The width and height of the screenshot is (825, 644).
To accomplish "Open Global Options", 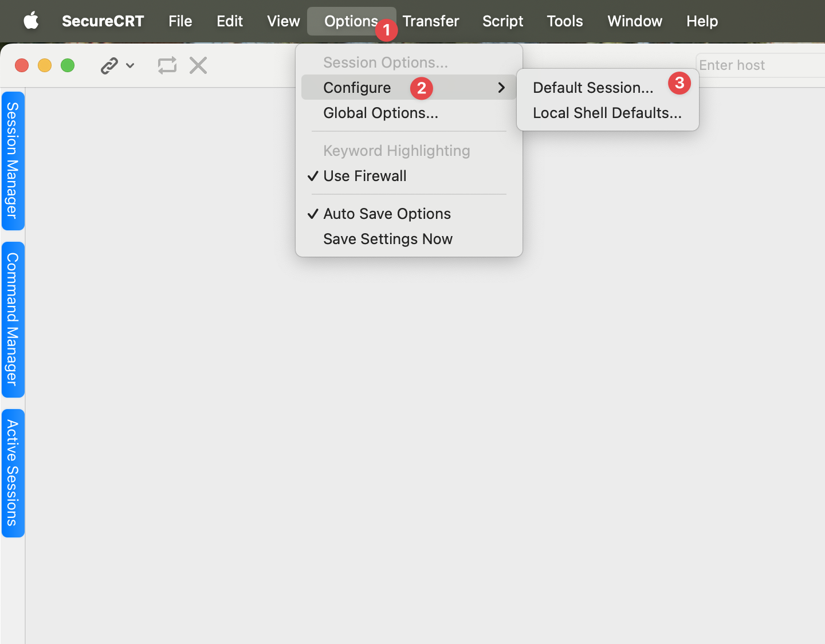I will [x=380, y=113].
